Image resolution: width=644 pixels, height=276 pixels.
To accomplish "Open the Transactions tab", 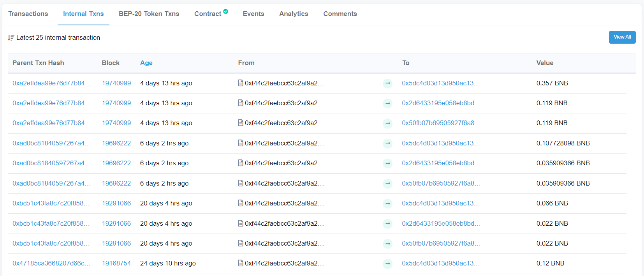I will click(x=28, y=14).
